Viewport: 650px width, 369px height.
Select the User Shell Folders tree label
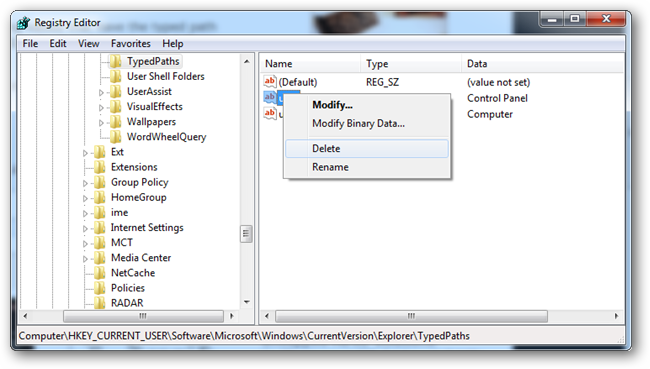click(x=165, y=76)
